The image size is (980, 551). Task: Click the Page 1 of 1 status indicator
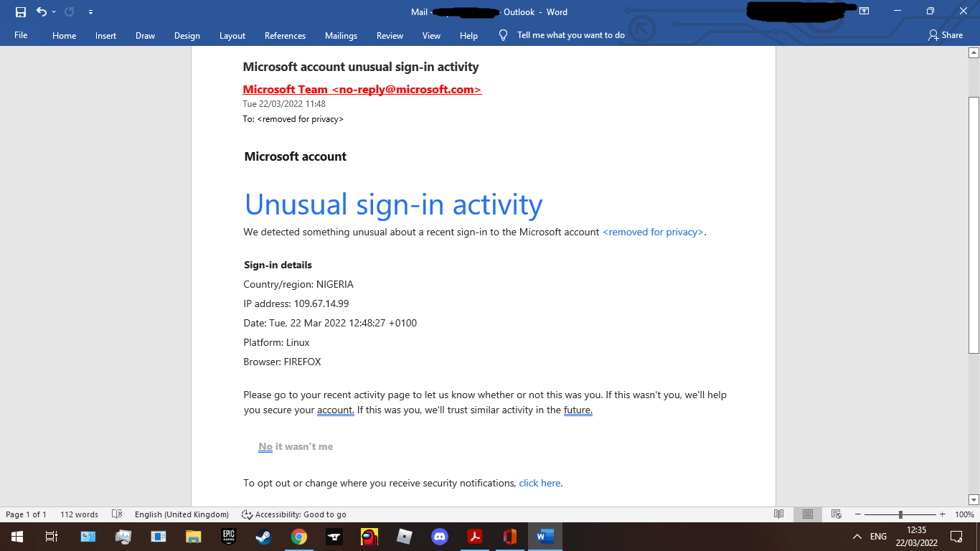[x=26, y=514]
